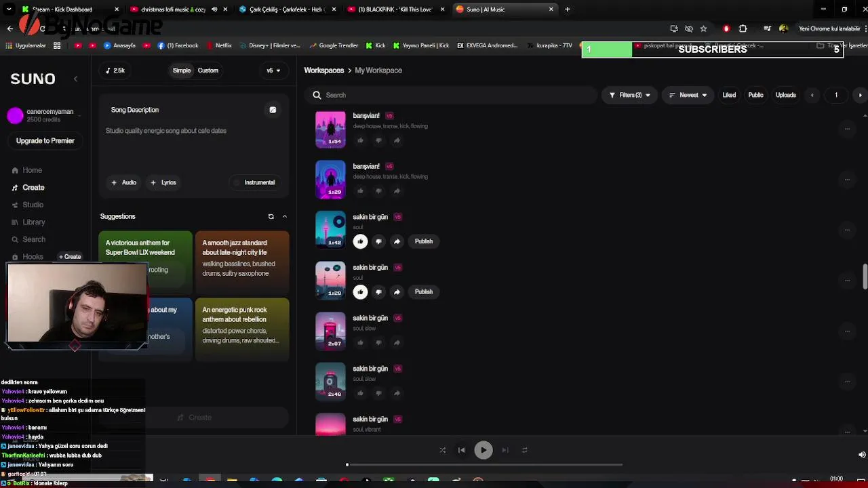Click the 2.5k credits indicator
Image resolution: width=868 pixels, height=488 pixels.
[x=116, y=70]
